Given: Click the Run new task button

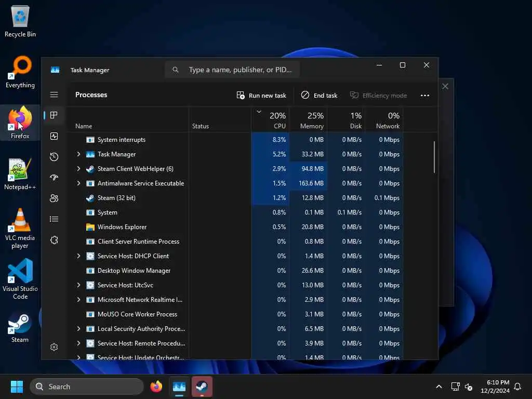Looking at the screenshot, I should pos(261,96).
